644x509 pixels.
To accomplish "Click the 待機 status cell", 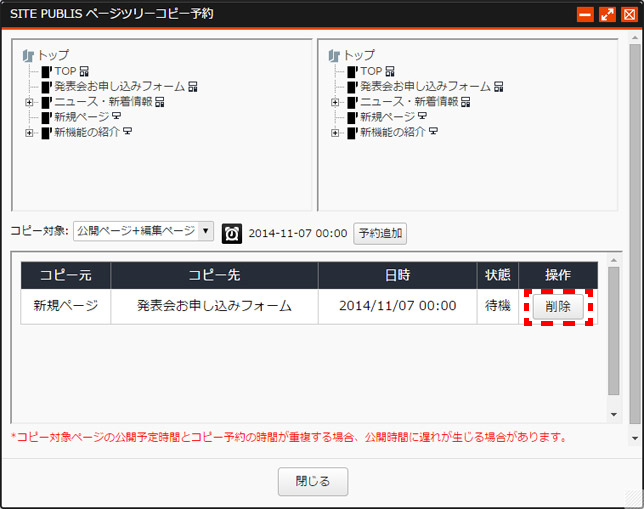I will [x=498, y=306].
